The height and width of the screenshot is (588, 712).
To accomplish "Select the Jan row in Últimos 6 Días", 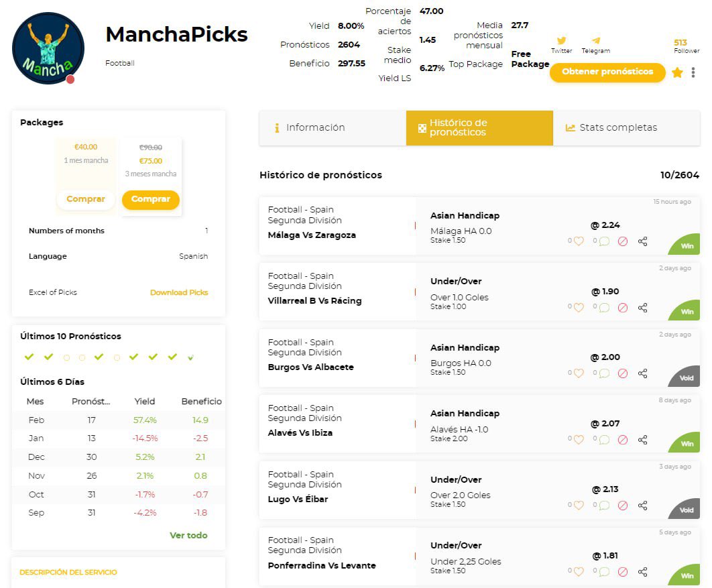I will pos(119,438).
